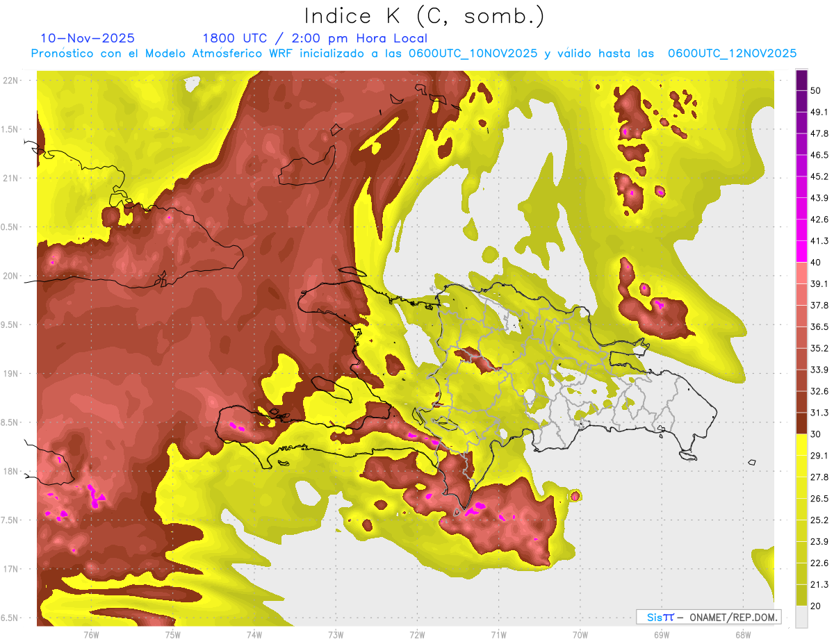Click the color scale value "23.9"

coord(819,542)
